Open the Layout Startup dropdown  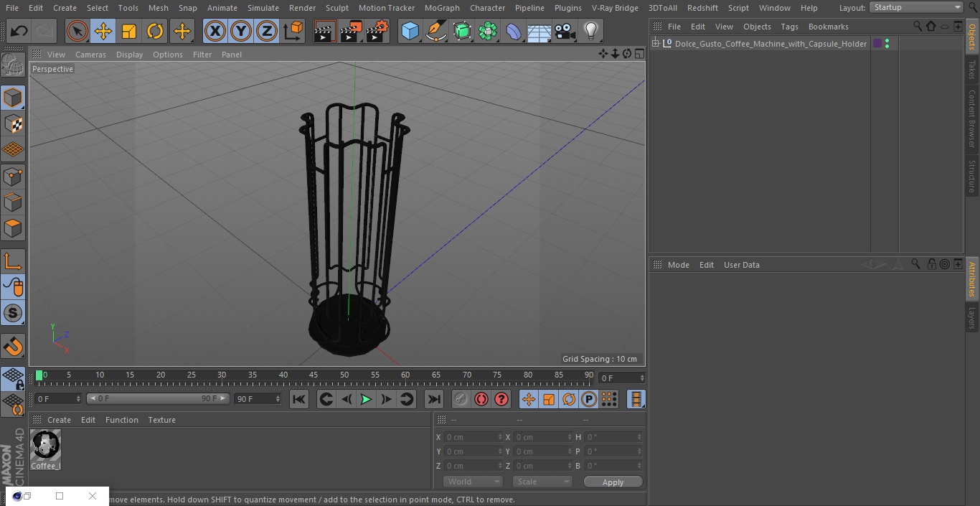coord(916,7)
